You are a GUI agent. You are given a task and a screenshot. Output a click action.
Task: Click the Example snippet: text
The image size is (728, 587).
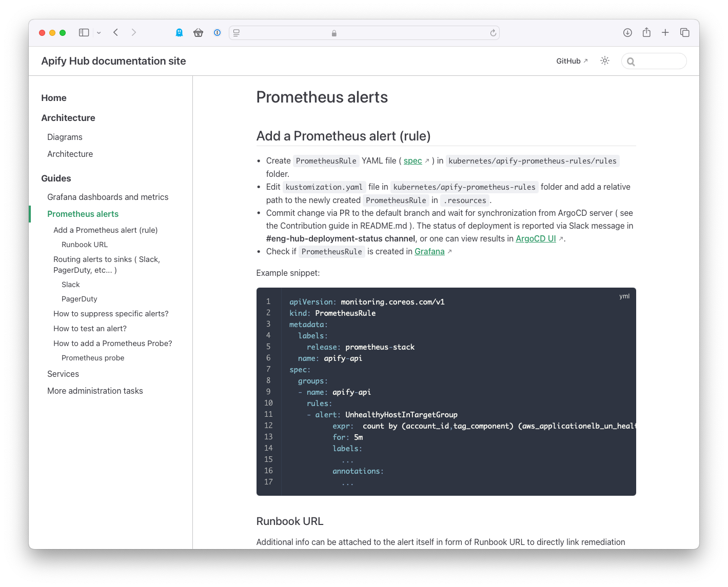click(x=288, y=273)
